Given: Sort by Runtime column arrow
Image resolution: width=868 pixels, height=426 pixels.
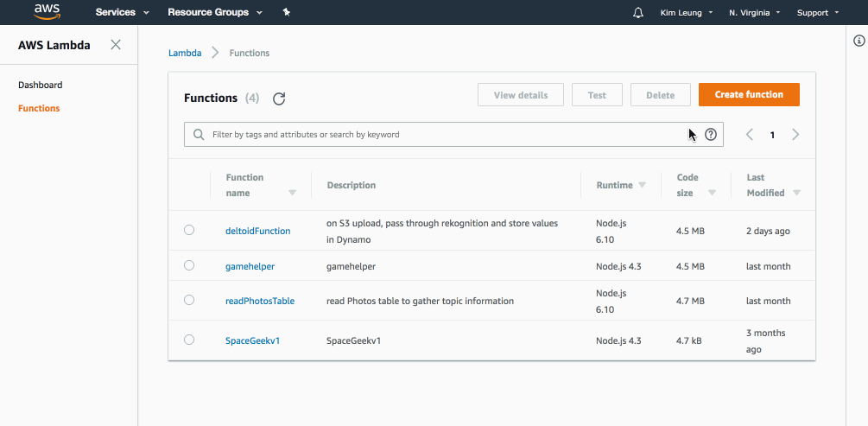Looking at the screenshot, I should point(642,185).
